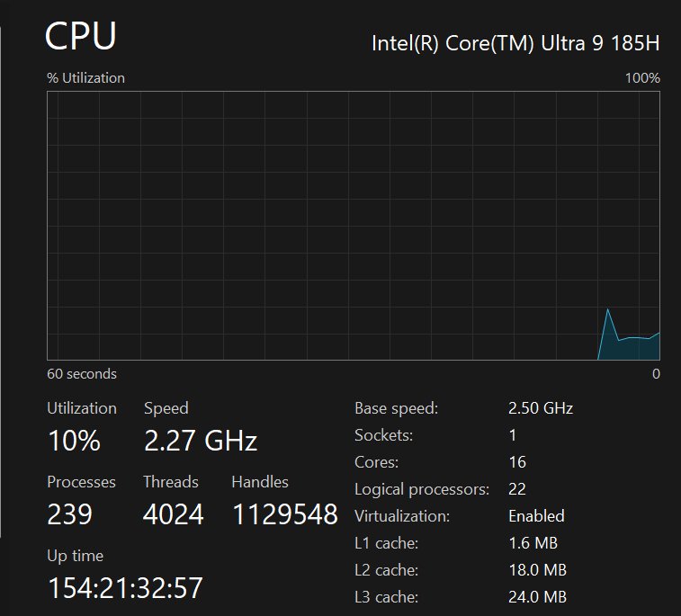Click the CPU utilization graph
Viewport: 681px width, 616px height.
[x=354, y=225]
